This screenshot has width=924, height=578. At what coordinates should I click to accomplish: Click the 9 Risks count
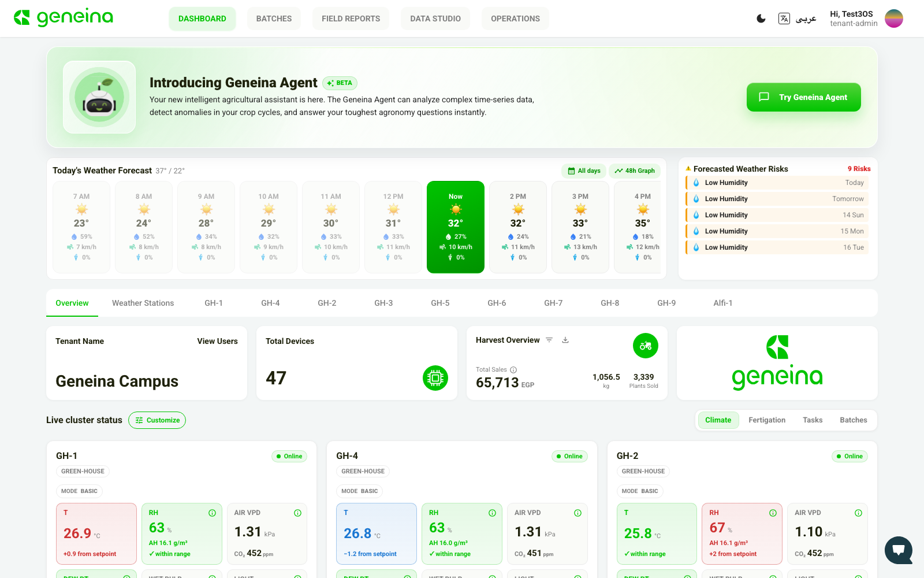pos(859,169)
